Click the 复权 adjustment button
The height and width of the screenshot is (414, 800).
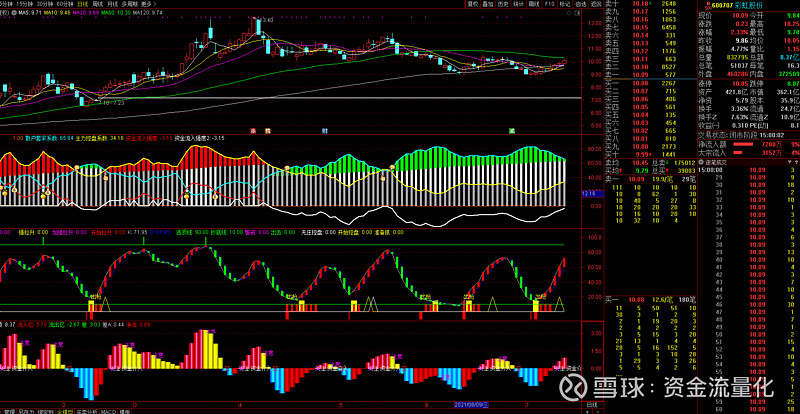[x=472, y=4]
